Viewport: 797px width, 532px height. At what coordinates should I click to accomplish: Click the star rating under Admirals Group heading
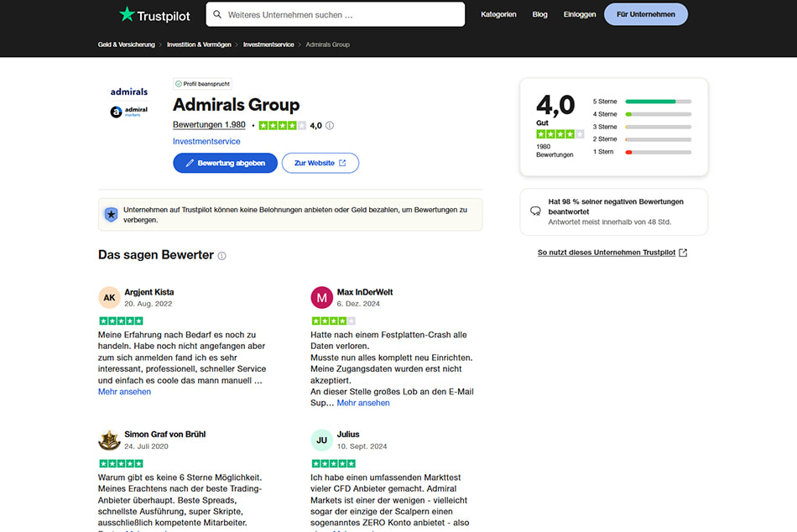coord(283,126)
